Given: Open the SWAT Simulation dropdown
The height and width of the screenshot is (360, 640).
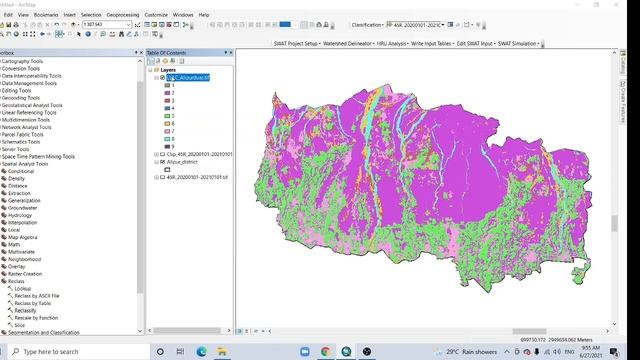Looking at the screenshot, I should tap(518, 44).
